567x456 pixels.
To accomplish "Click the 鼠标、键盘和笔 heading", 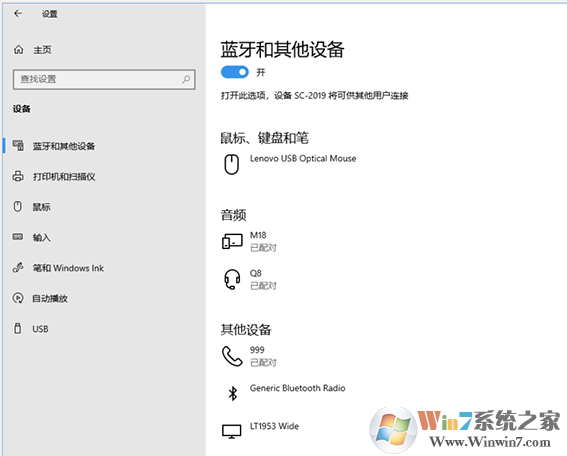I will pyautogui.click(x=265, y=138).
